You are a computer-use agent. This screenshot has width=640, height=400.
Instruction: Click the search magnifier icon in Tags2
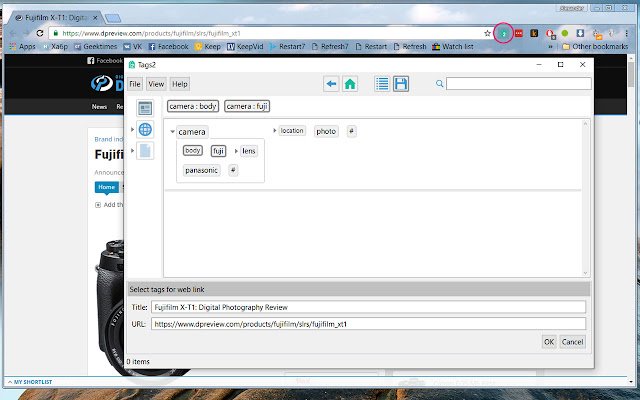point(440,84)
